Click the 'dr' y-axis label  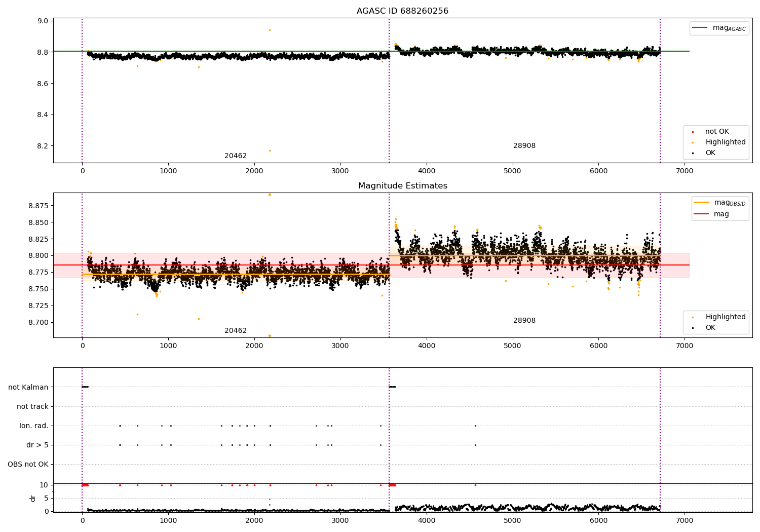(33, 498)
